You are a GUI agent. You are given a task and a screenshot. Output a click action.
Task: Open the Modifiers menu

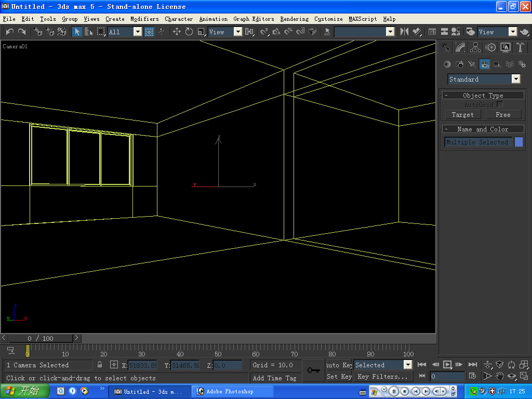pyautogui.click(x=144, y=19)
